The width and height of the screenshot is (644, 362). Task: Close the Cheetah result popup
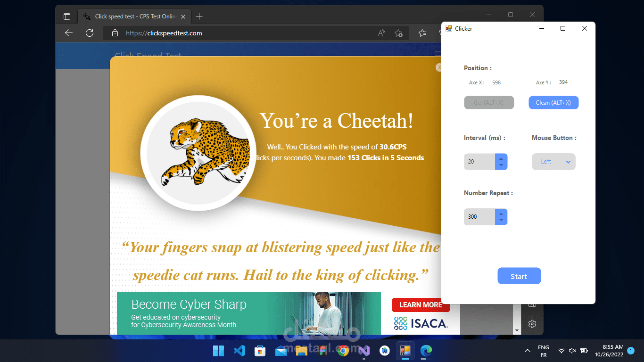point(439,67)
